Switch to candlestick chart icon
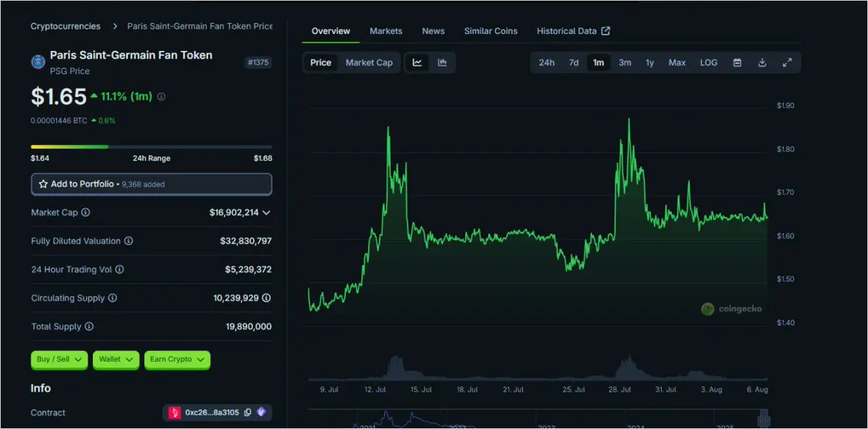 (442, 62)
